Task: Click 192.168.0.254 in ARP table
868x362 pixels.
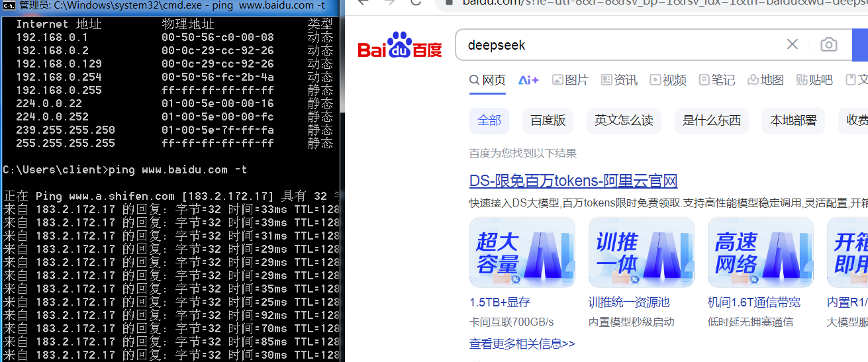Action: 59,77
